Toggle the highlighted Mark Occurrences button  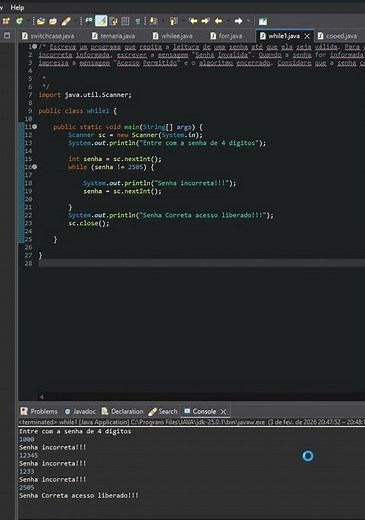101,21
